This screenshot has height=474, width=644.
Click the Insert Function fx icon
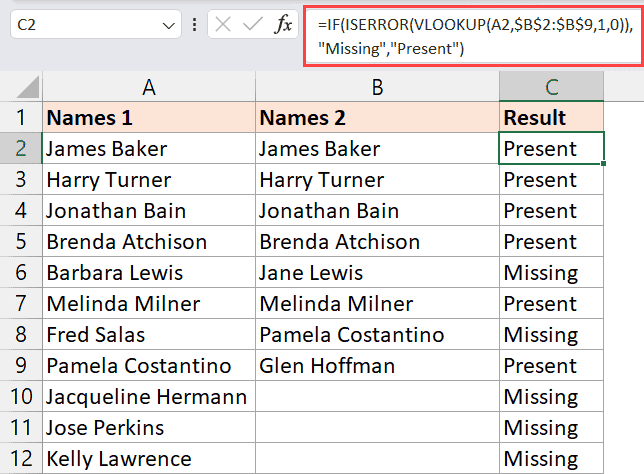283,25
